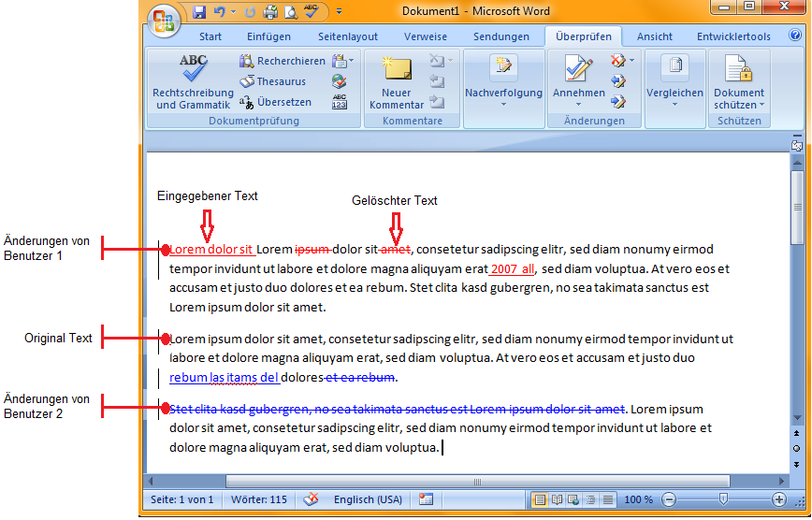Click the Previous Page double-arrow button
Viewport: 812px width, 520px height.
pos(797,434)
